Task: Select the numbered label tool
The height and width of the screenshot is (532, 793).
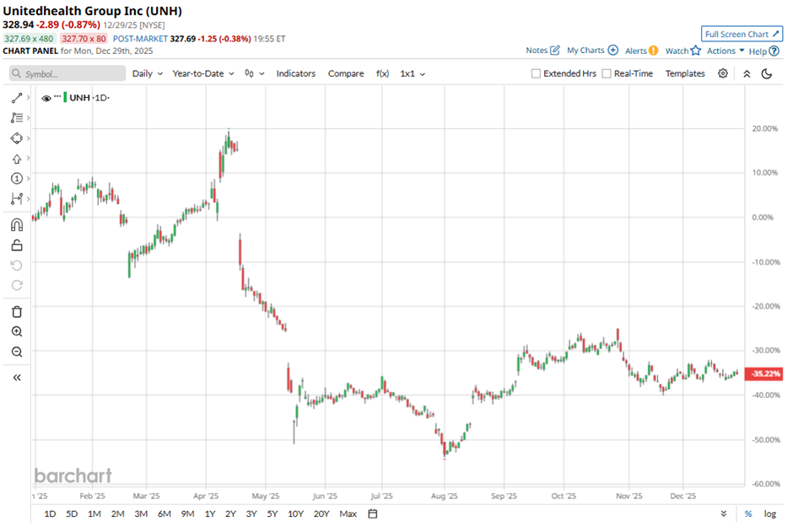Action: tap(17, 179)
